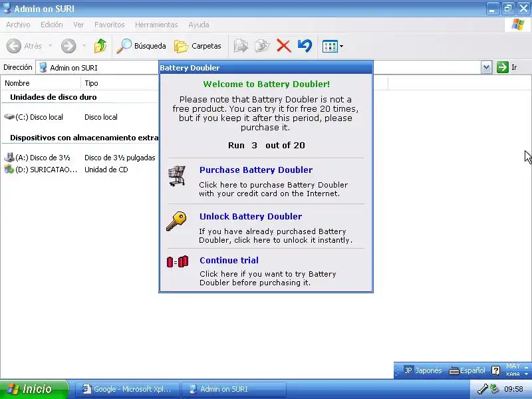Click Español keyboard layout item
The width and height of the screenshot is (532, 399).
point(467,370)
